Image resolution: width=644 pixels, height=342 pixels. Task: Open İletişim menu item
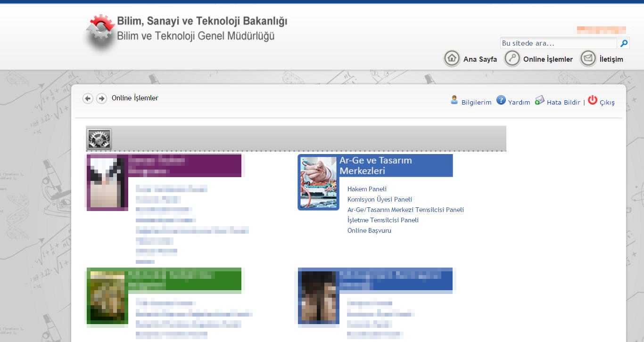tap(611, 59)
